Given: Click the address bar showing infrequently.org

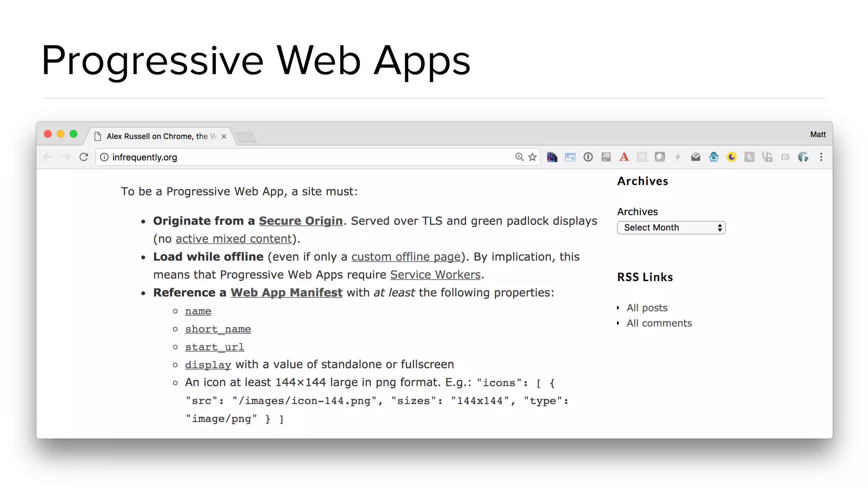Looking at the screenshot, I should click(x=297, y=157).
